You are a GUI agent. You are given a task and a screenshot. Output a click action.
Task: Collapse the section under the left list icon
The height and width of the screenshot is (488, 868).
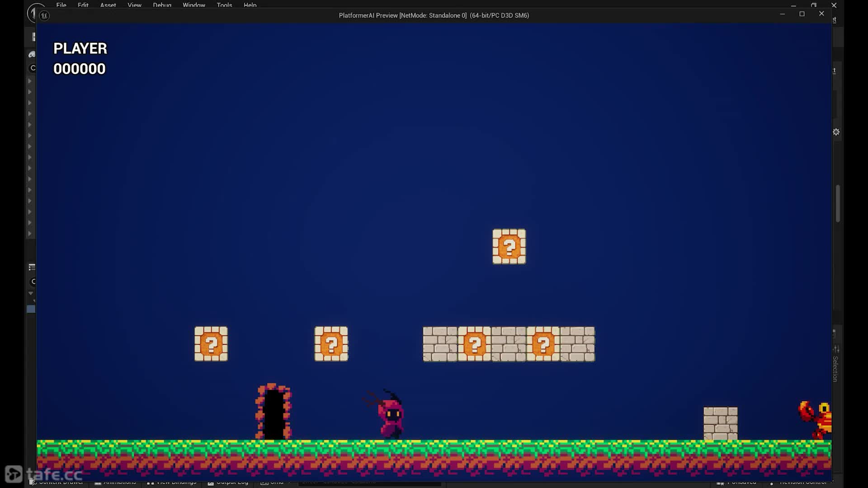click(31, 293)
